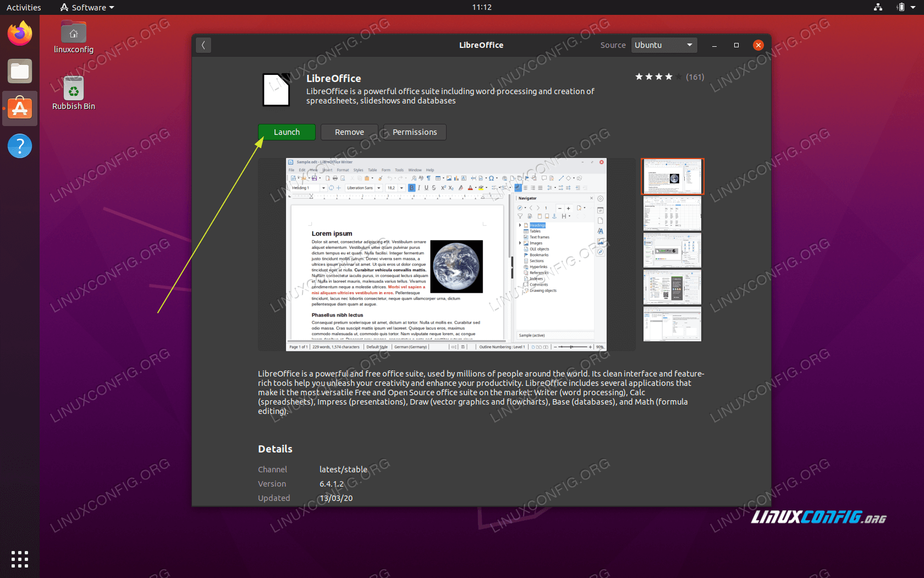The image size is (924, 578).
Task: Open the Permissions dialog
Action: [x=415, y=132]
